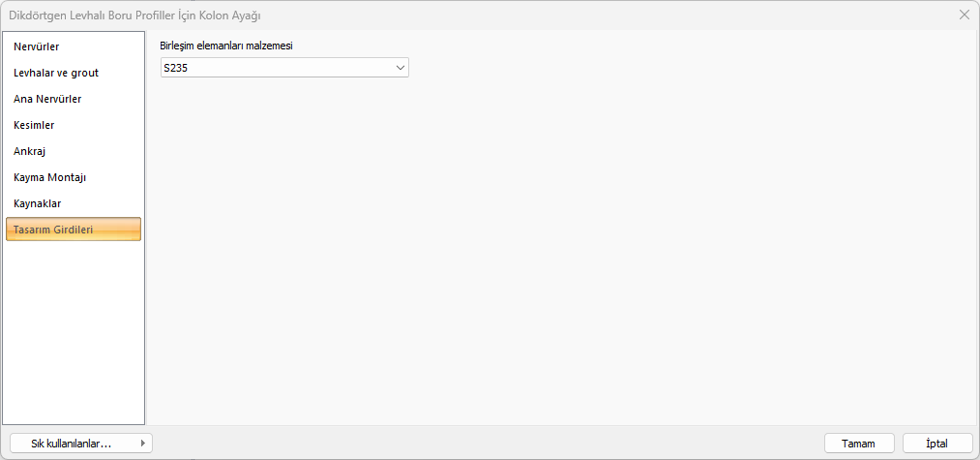This screenshot has width=980, height=460.
Task: Click the S235 text in the field
Action: tap(175, 68)
